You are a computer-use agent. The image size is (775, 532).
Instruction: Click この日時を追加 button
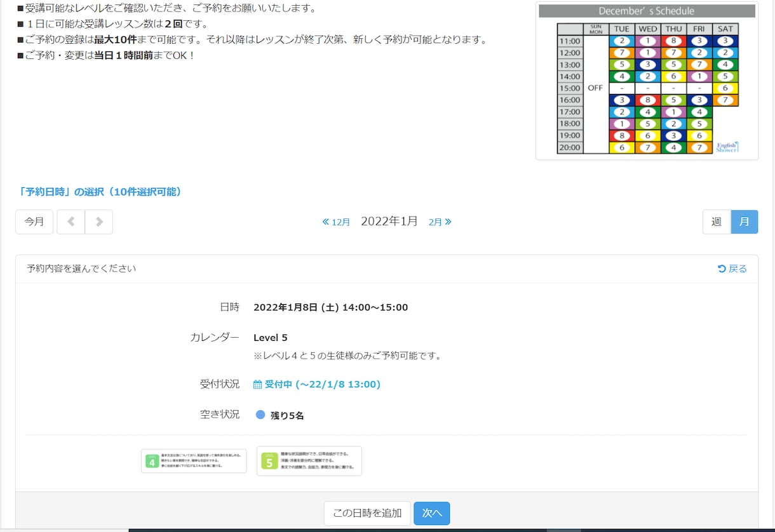[x=367, y=513]
